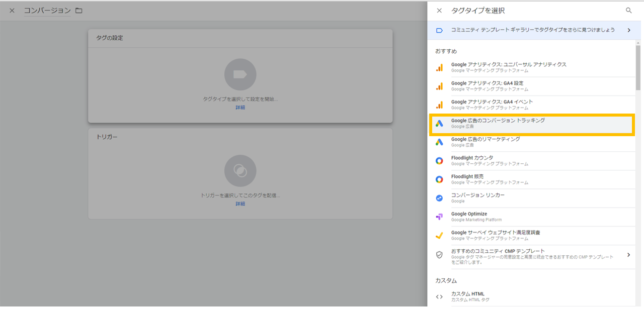Viewport: 644px width, 310px height.
Task: Close the tag type selection panel
Action: [439, 11]
